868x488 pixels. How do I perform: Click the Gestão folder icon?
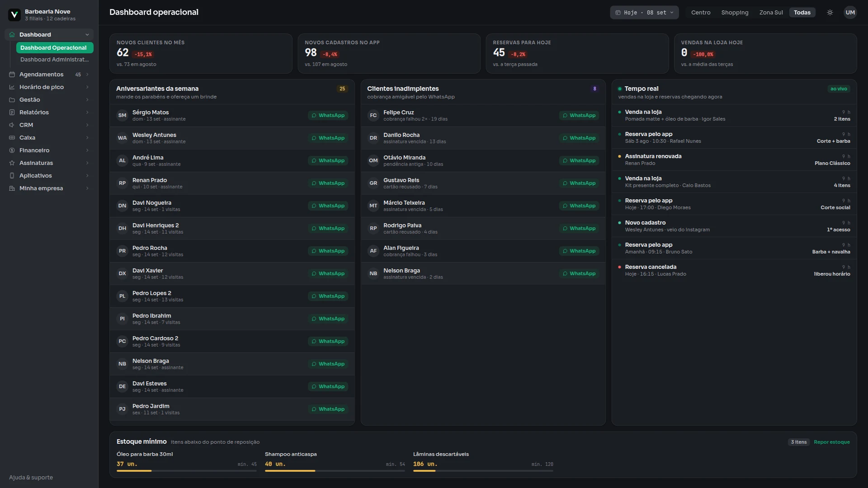(x=12, y=100)
